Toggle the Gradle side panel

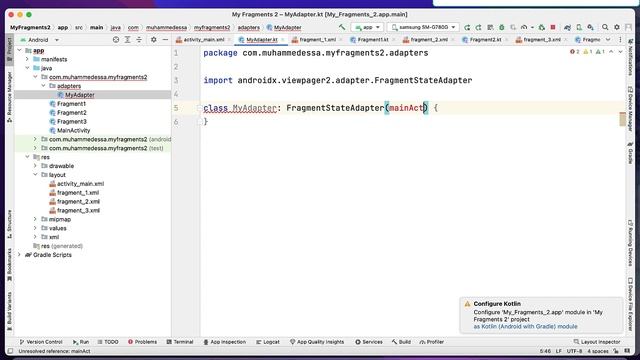pyautogui.click(x=631, y=153)
